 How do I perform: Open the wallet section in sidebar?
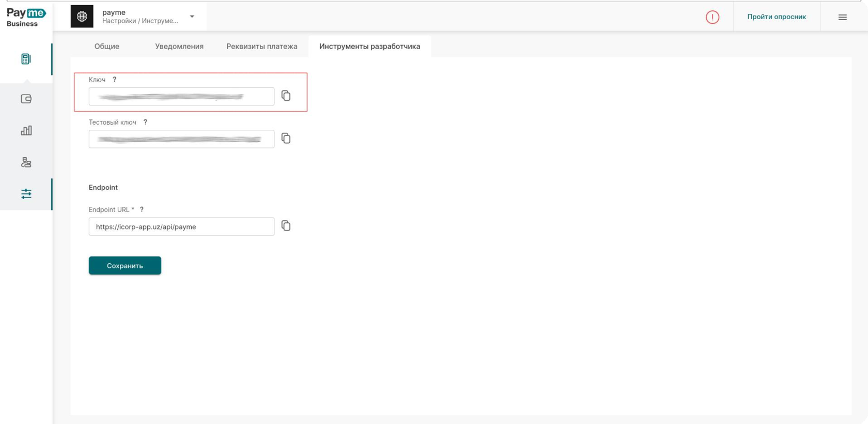26,99
